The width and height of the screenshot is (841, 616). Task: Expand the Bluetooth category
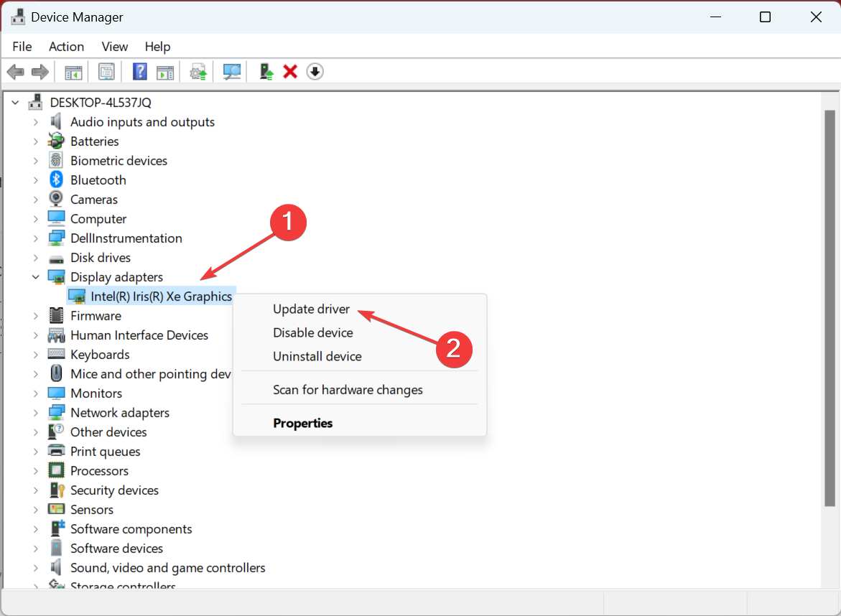click(x=35, y=180)
